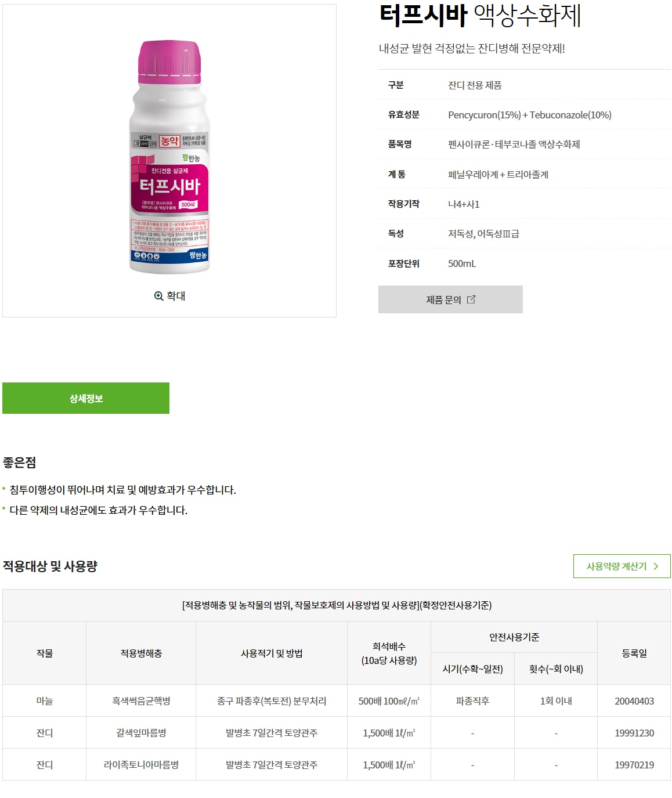Click the registration date 20040403 cell
The image size is (672, 798).
point(634,701)
